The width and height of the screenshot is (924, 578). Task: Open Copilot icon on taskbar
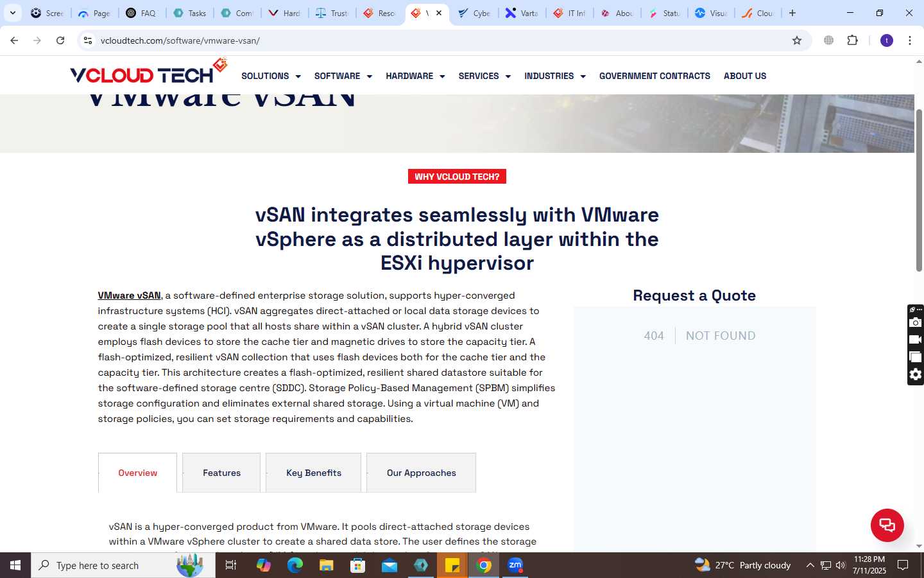click(263, 565)
